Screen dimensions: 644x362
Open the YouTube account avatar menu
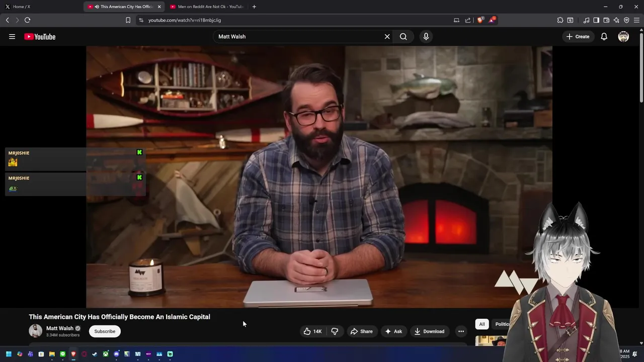[623, 37]
